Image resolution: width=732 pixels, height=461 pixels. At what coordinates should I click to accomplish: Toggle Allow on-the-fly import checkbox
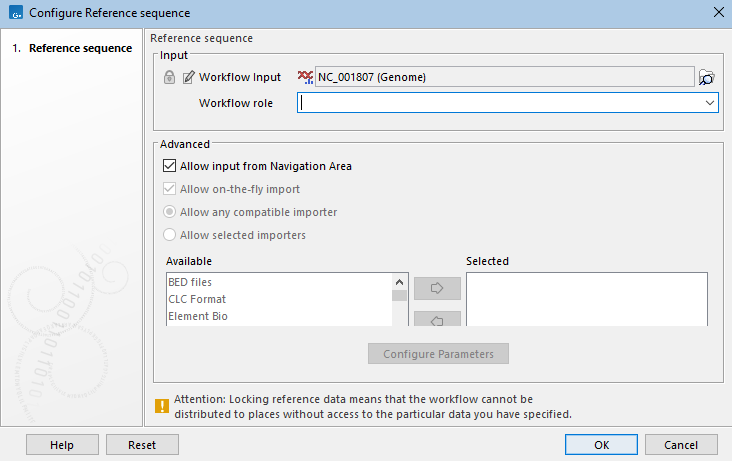[x=169, y=189]
